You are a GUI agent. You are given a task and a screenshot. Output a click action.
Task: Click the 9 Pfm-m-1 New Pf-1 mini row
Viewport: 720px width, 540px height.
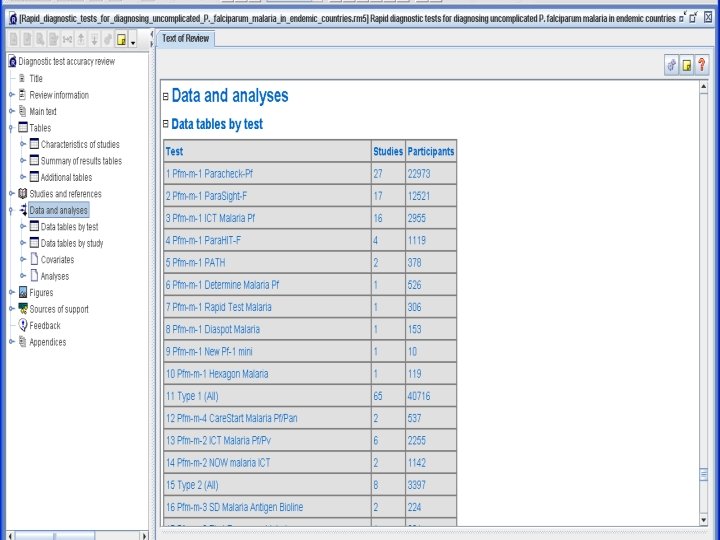(310, 352)
